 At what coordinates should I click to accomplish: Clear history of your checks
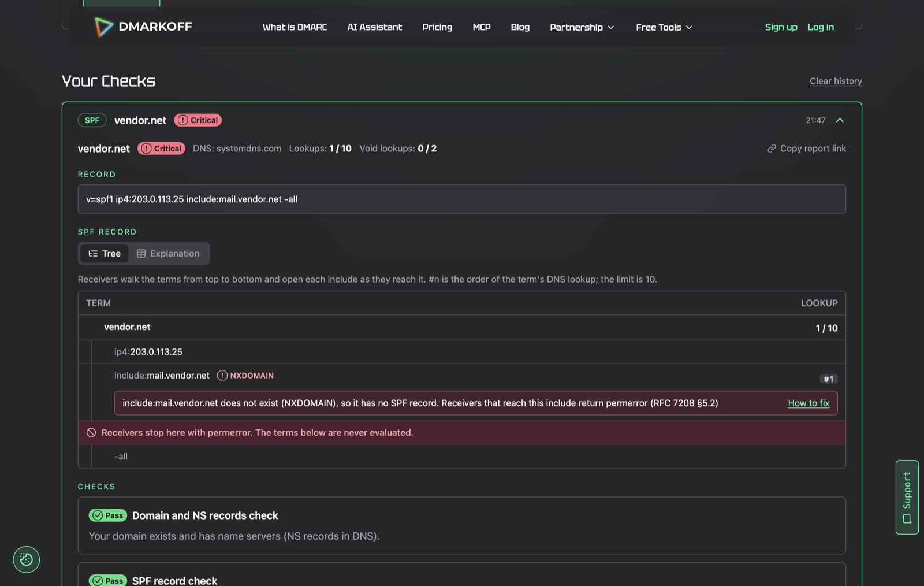click(836, 81)
